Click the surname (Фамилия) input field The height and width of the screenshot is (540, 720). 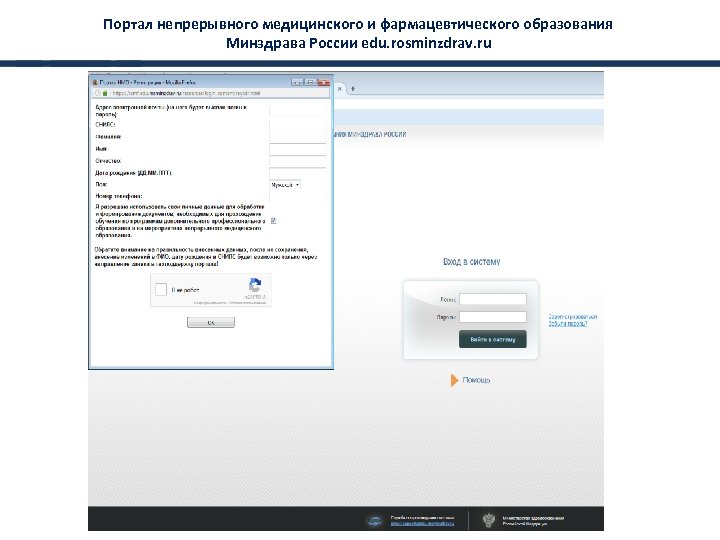[298, 136]
